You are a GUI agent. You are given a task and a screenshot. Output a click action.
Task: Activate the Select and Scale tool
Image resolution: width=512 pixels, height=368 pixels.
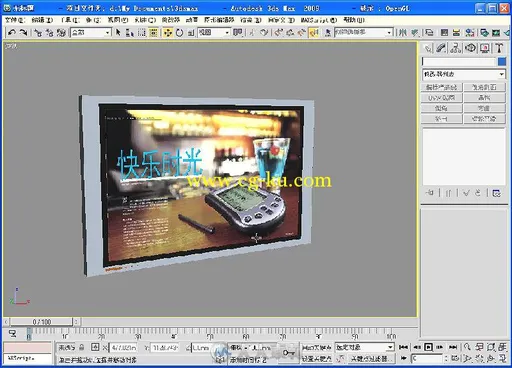click(x=191, y=32)
